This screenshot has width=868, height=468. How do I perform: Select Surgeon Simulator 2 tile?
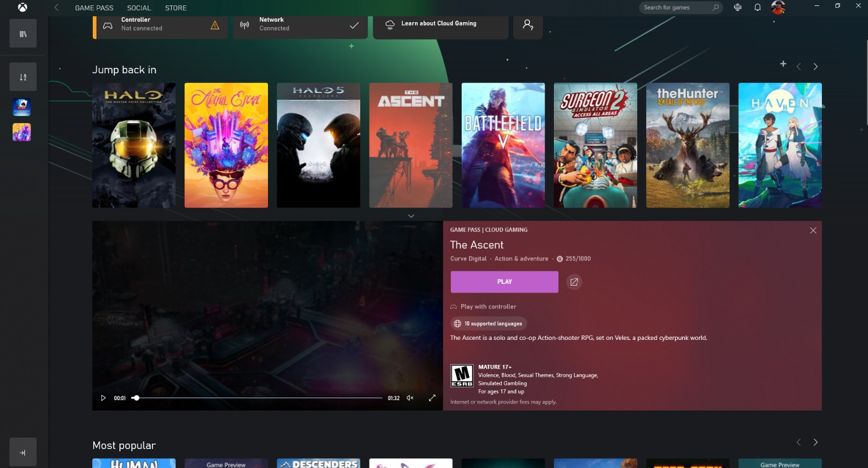point(596,146)
